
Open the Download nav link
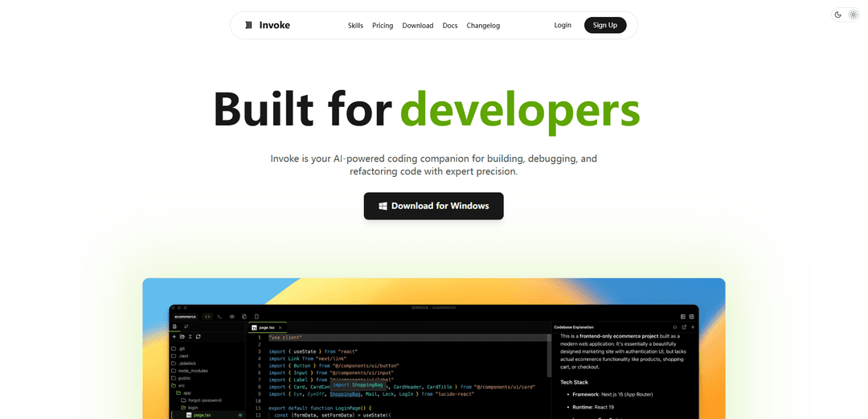pos(418,26)
